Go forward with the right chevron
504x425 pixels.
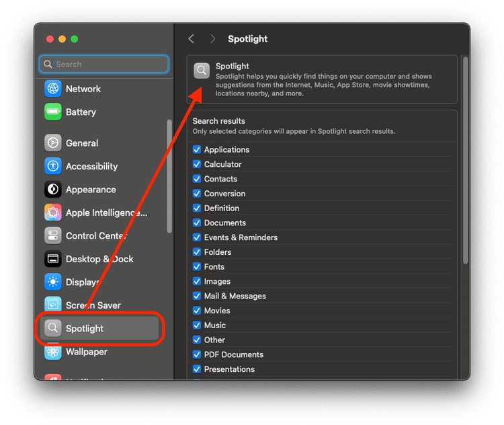click(213, 39)
